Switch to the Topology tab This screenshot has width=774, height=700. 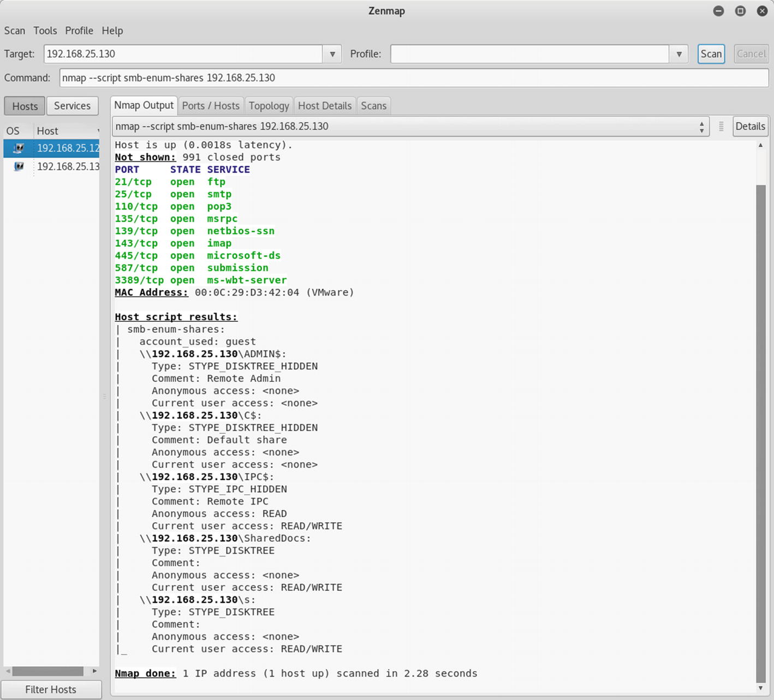click(x=269, y=106)
